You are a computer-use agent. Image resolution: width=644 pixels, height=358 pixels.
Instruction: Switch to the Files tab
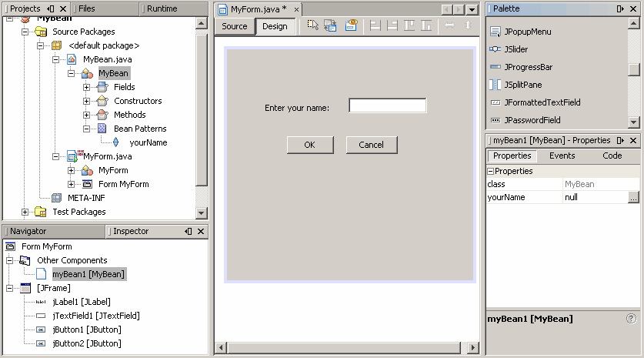click(x=87, y=8)
